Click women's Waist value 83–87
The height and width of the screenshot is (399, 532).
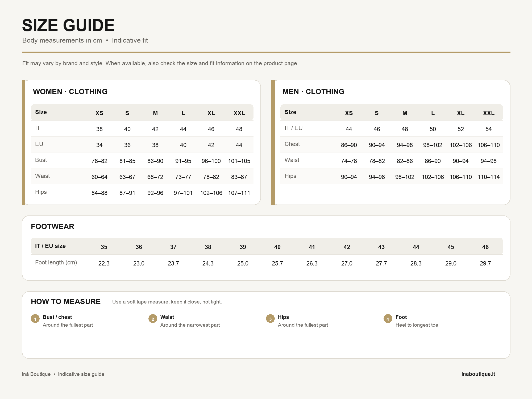[239, 177]
